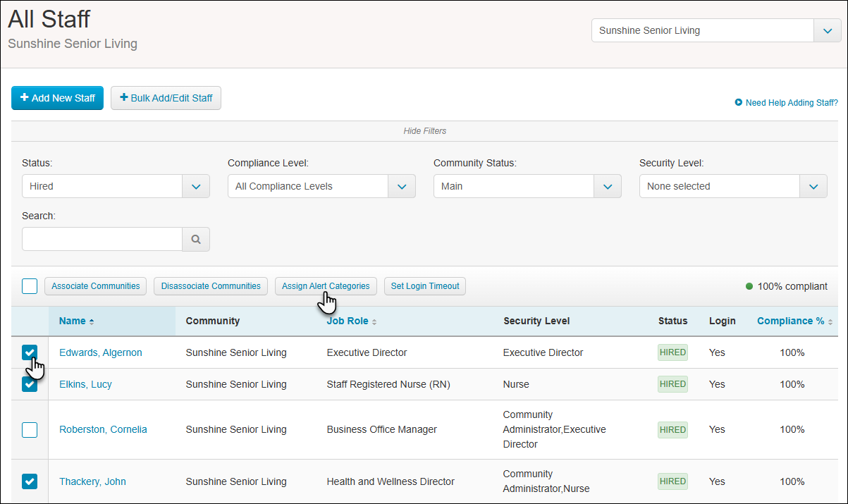Open the Elkins, Lucy staff profile link
Screen dimensions: 848x504
[x=85, y=384]
